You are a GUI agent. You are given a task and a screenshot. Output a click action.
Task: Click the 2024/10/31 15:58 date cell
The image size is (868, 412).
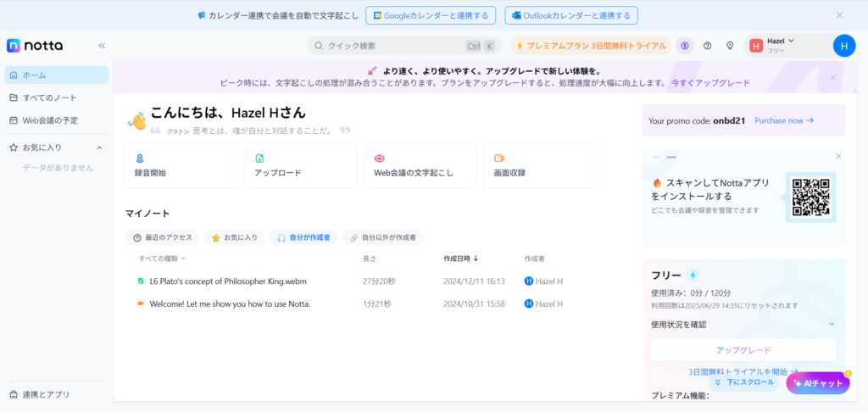pos(474,303)
